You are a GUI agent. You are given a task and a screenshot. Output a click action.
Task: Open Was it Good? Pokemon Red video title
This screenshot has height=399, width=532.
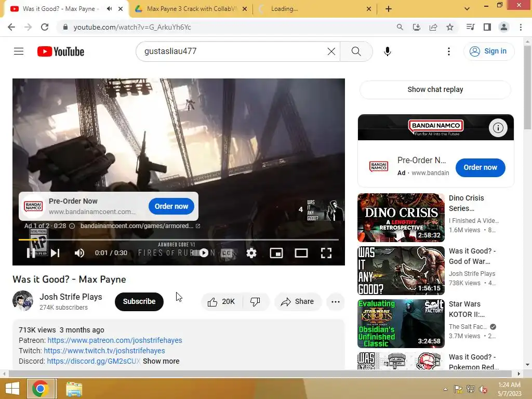coord(474,362)
